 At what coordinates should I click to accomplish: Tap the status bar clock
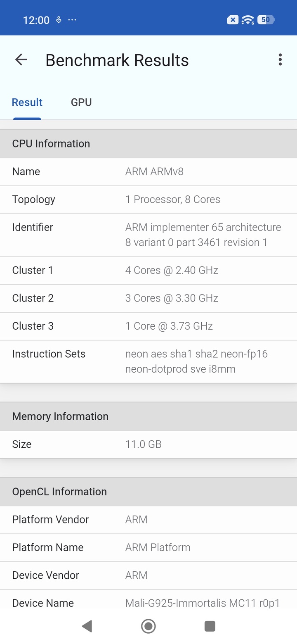pos(36,20)
